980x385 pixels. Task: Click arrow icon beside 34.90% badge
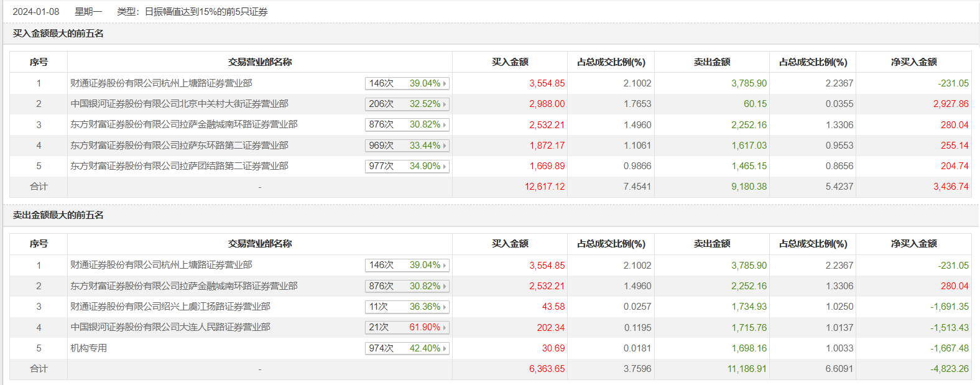point(445,167)
